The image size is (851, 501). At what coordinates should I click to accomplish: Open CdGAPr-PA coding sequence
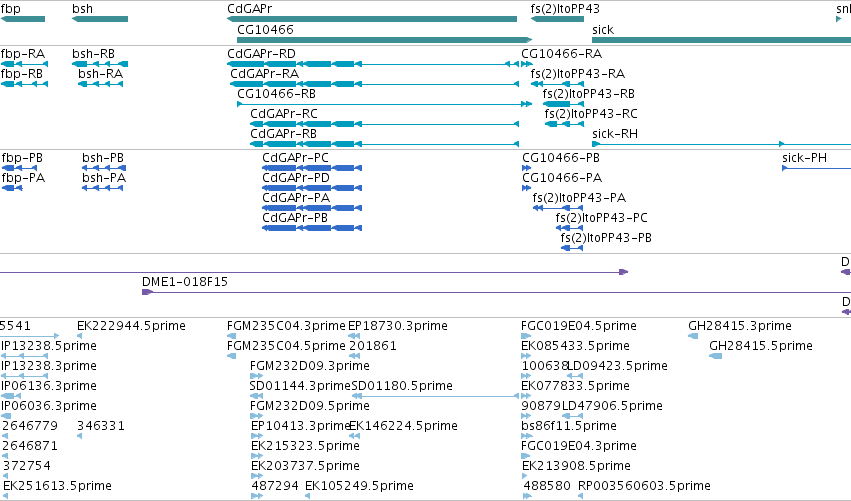tap(296, 198)
